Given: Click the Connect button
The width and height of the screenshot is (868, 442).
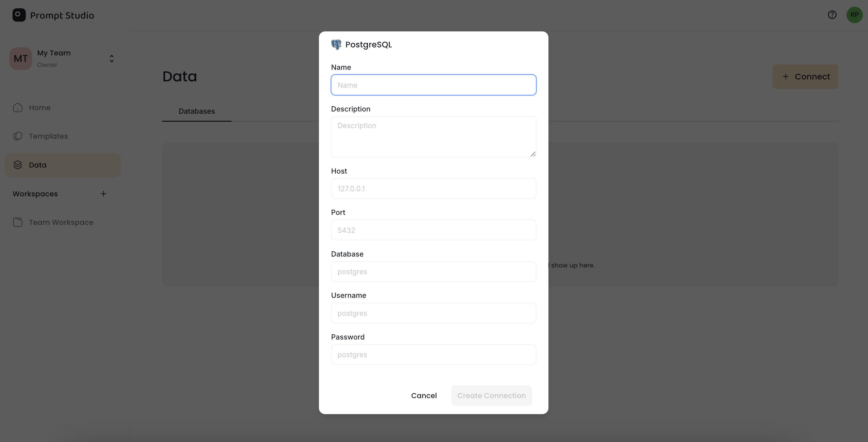Looking at the screenshot, I should [x=805, y=77].
